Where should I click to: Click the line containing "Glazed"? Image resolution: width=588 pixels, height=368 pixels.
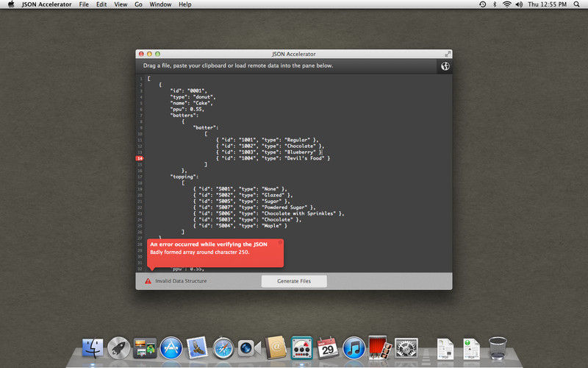pos(243,195)
